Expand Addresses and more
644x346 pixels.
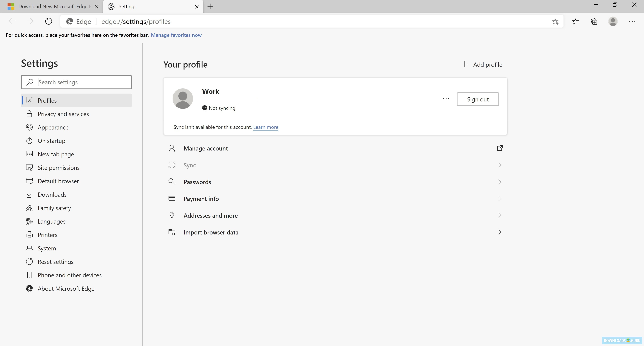pyautogui.click(x=499, y=215)
